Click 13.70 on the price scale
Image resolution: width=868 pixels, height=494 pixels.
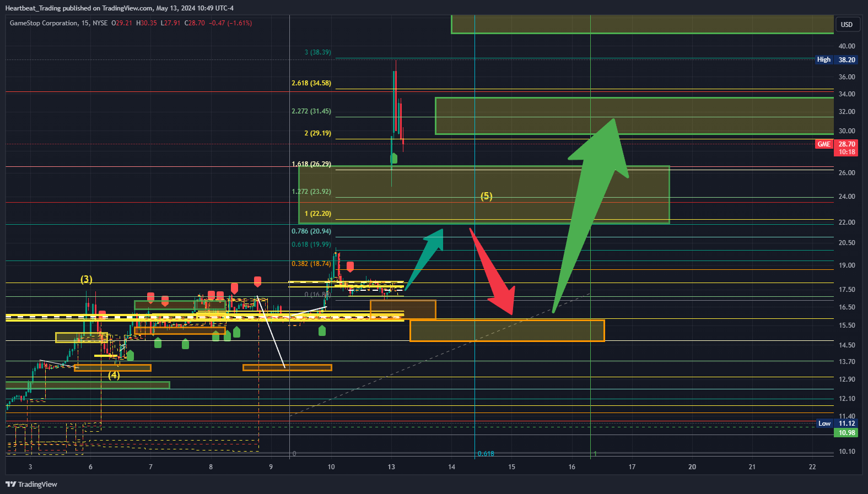point(847,362)
